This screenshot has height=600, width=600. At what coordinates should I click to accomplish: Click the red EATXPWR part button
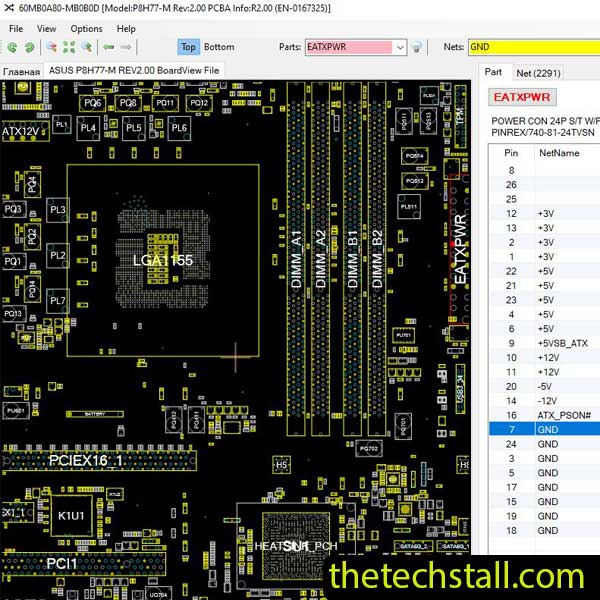(522, 97)
